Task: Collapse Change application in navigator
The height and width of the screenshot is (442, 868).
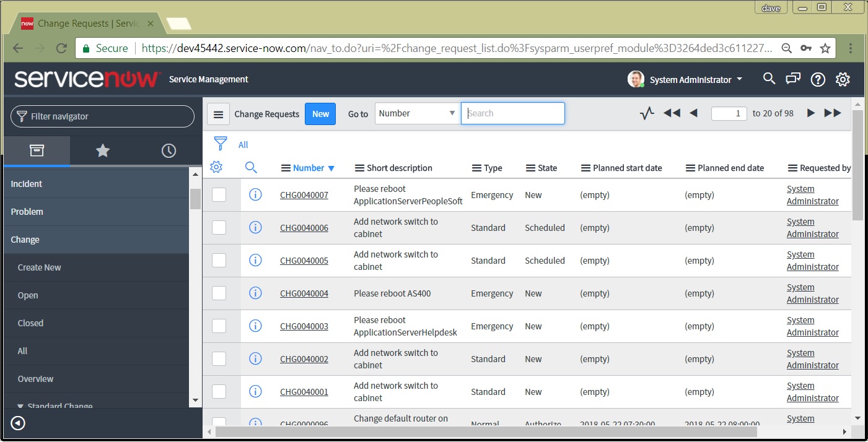Action: [97, 240]
